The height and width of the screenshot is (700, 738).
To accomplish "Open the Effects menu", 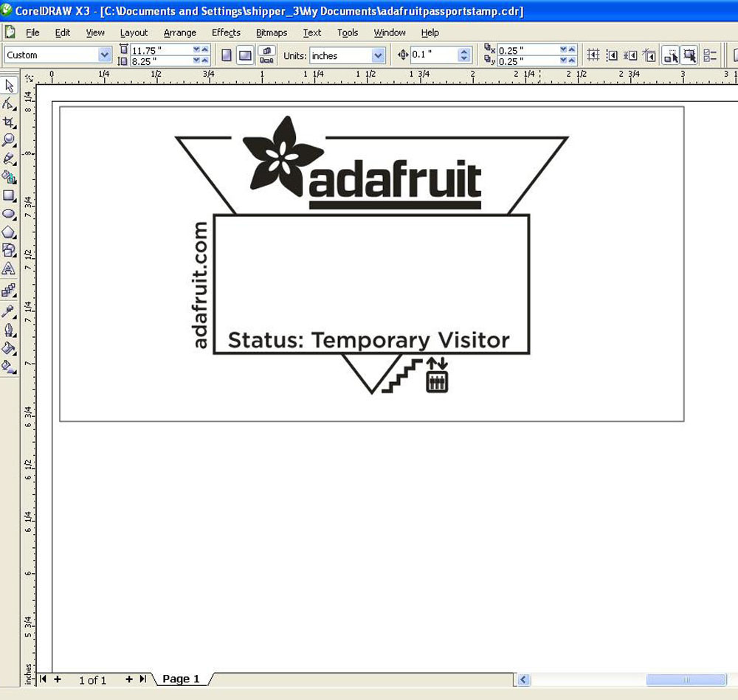I will (226, 32).
